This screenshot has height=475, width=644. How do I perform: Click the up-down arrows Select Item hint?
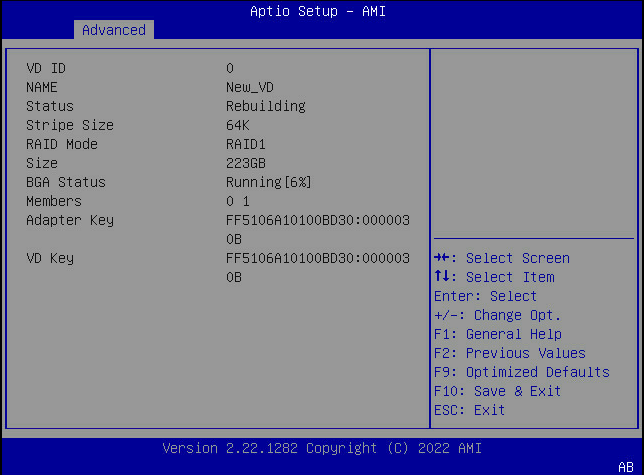494,277
